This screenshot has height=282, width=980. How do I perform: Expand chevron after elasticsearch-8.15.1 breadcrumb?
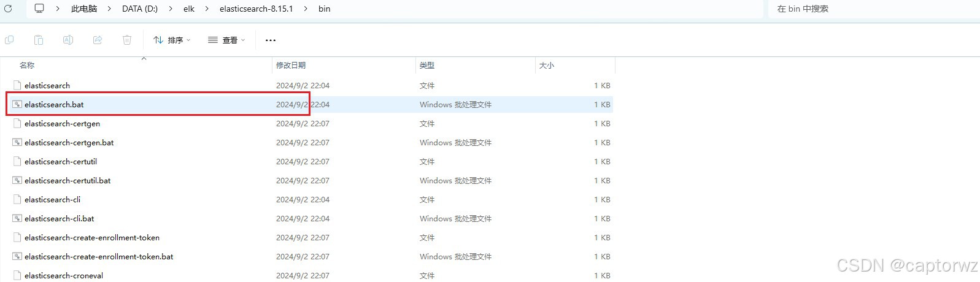pos(306,9)
